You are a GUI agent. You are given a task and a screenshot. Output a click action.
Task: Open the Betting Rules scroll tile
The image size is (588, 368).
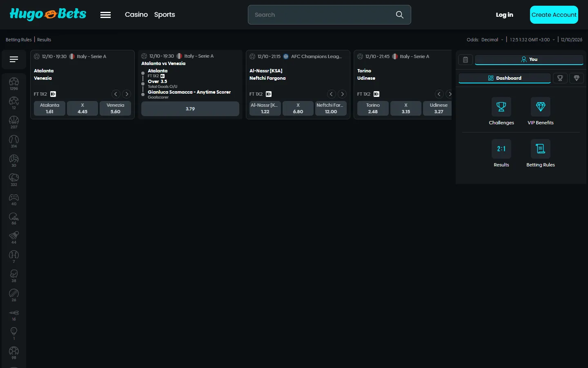pos(541,153)
